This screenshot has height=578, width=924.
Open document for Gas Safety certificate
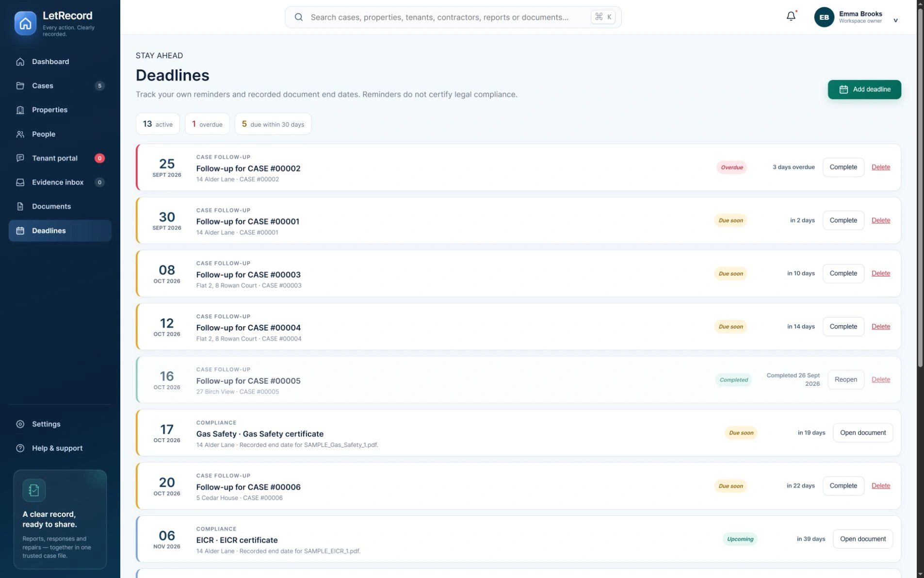(x=862, y=433)
